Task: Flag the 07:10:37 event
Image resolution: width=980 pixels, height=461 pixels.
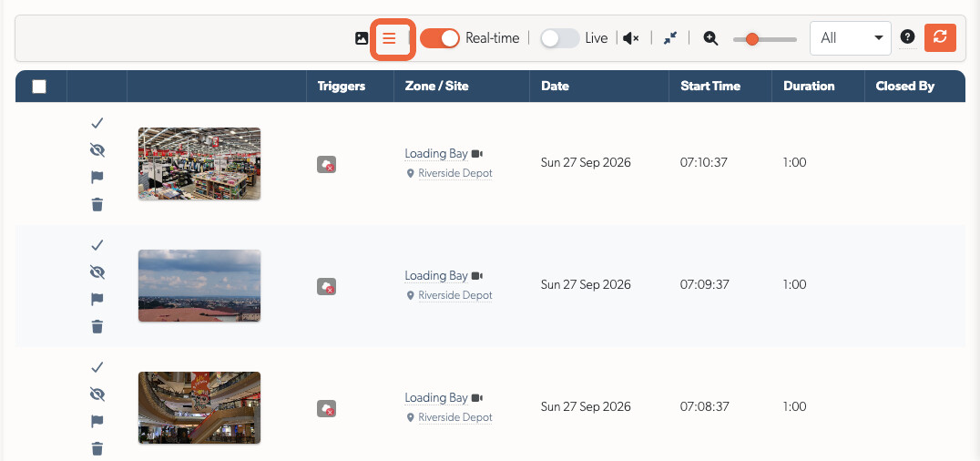Action: click(x=97, y=178)
